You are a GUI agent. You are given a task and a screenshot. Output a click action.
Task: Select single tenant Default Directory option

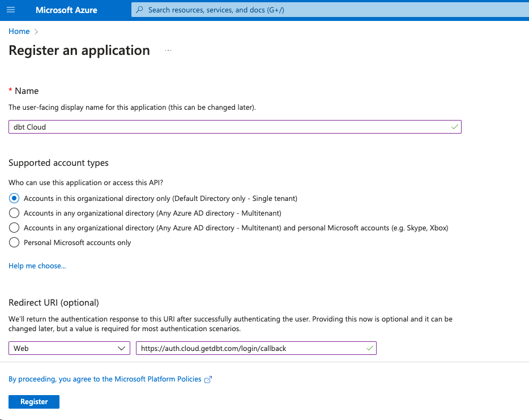[x=14, y=198]
